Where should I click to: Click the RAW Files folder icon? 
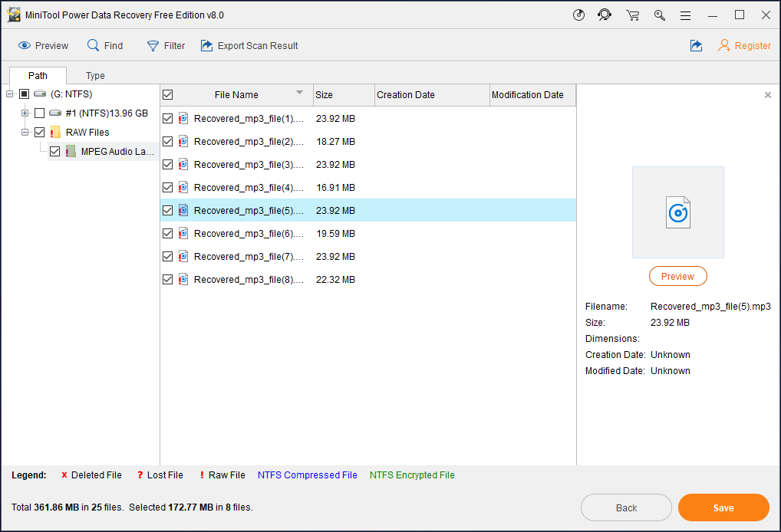coord(54,133)
